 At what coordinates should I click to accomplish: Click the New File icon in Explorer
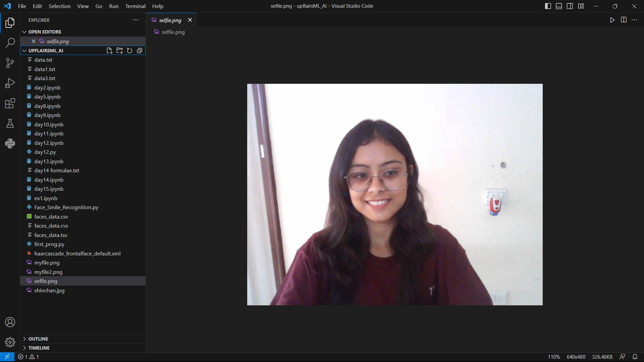tap(109, 51)
